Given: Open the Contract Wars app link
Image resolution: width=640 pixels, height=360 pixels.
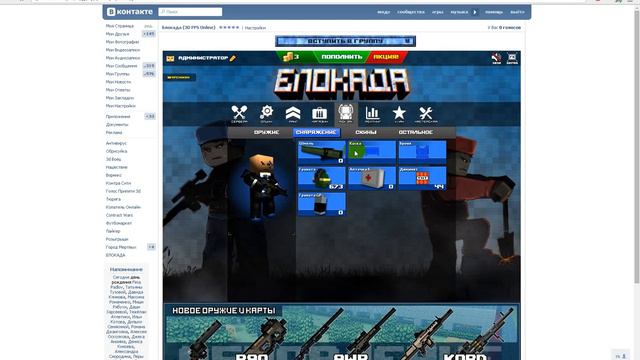Looking at the screenshot, I should pyautogui.click(x=120, y=215).
